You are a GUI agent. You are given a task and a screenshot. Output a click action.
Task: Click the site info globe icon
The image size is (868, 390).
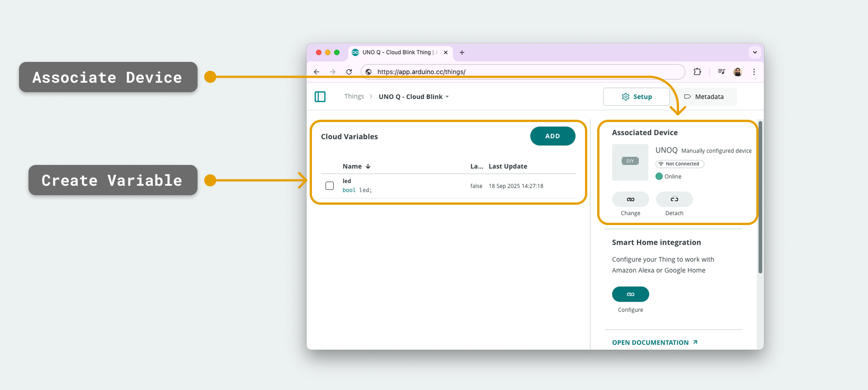tap(368, 72)
